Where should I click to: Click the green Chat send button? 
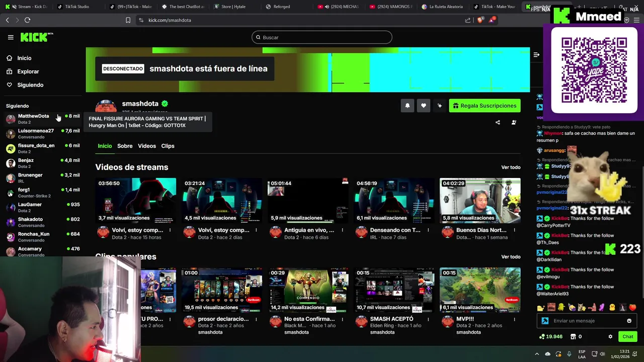pos(628,337)
